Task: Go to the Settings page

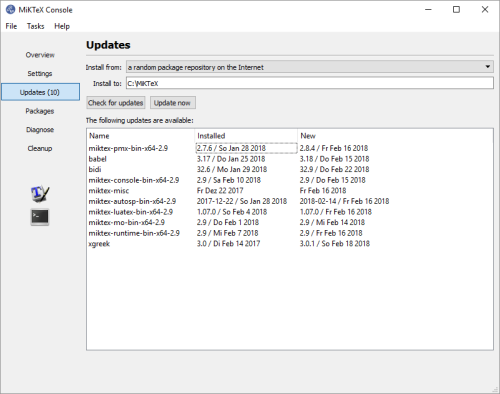Action: (40, 74)
